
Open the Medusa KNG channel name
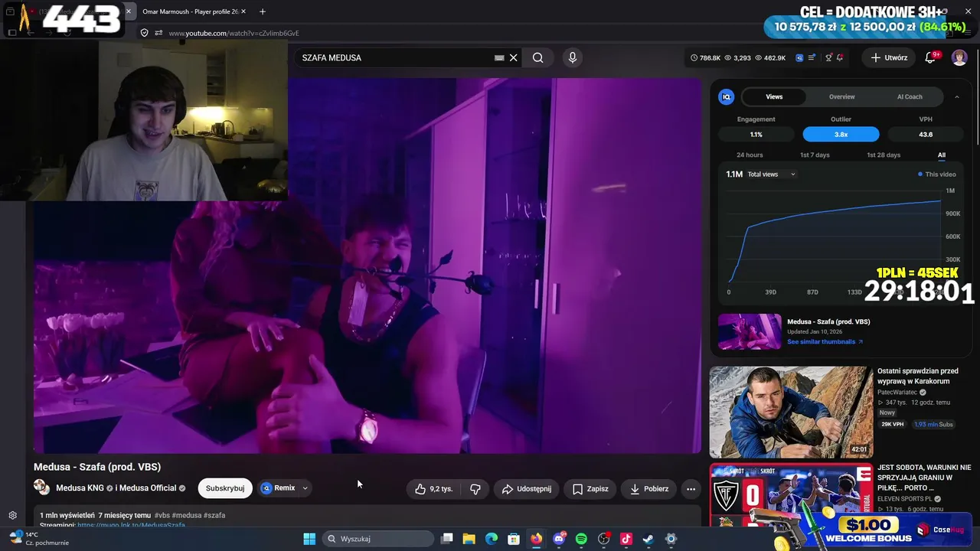click(80, 488)
